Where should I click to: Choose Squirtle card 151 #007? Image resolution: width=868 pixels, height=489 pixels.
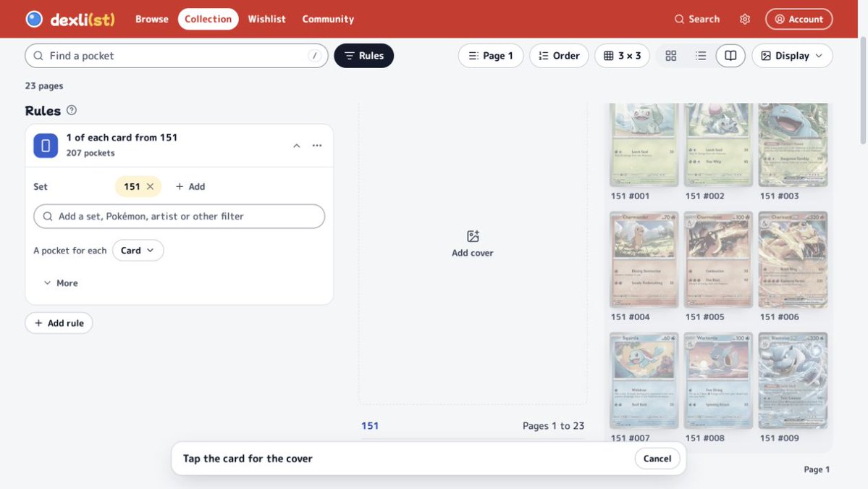click(x=644, y=380)
